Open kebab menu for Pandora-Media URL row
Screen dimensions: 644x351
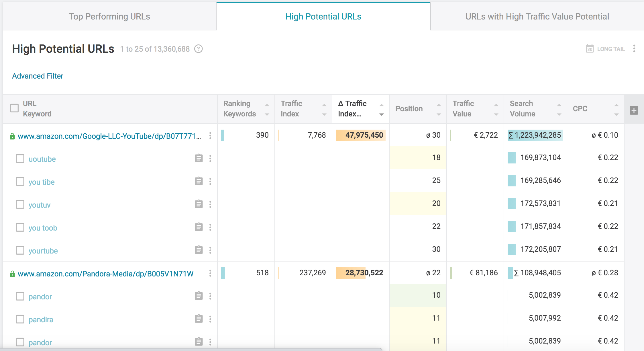click(x=210, y=273)
